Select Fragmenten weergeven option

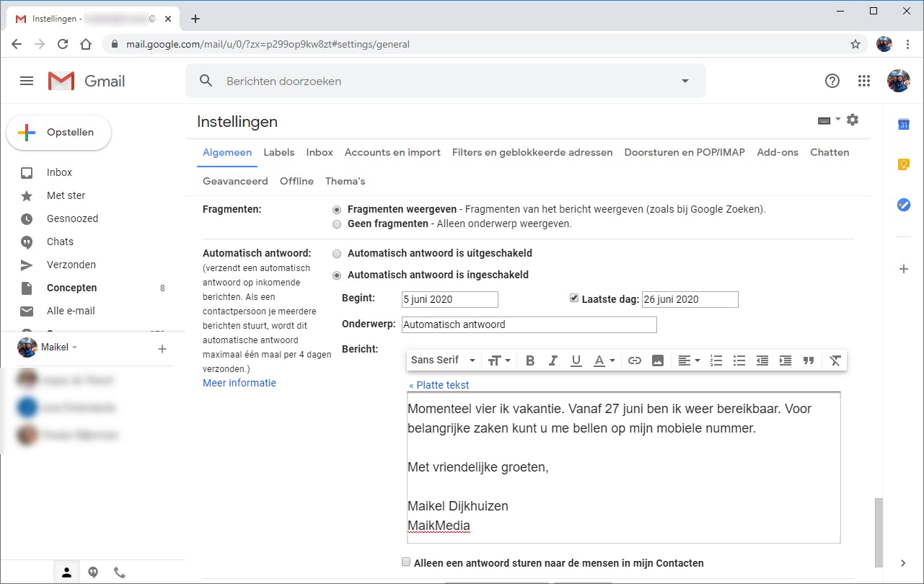pos(337,210)
